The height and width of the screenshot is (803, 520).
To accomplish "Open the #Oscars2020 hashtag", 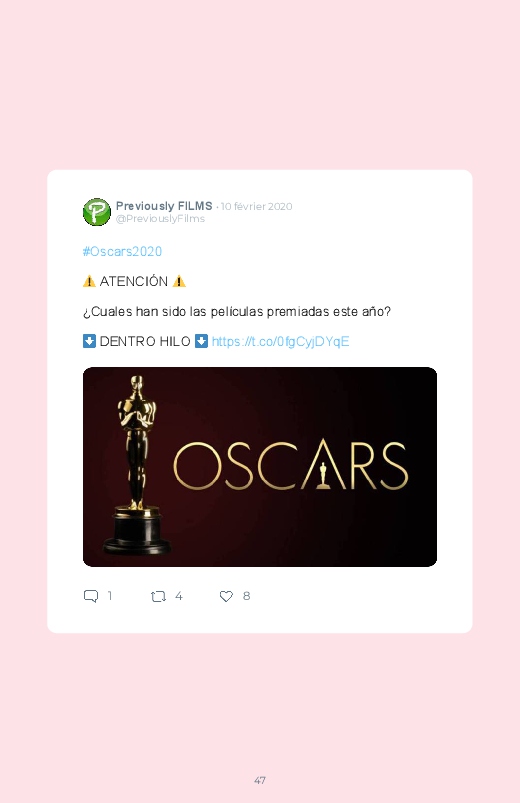I will pyautogui.click(x=122, y=251).
